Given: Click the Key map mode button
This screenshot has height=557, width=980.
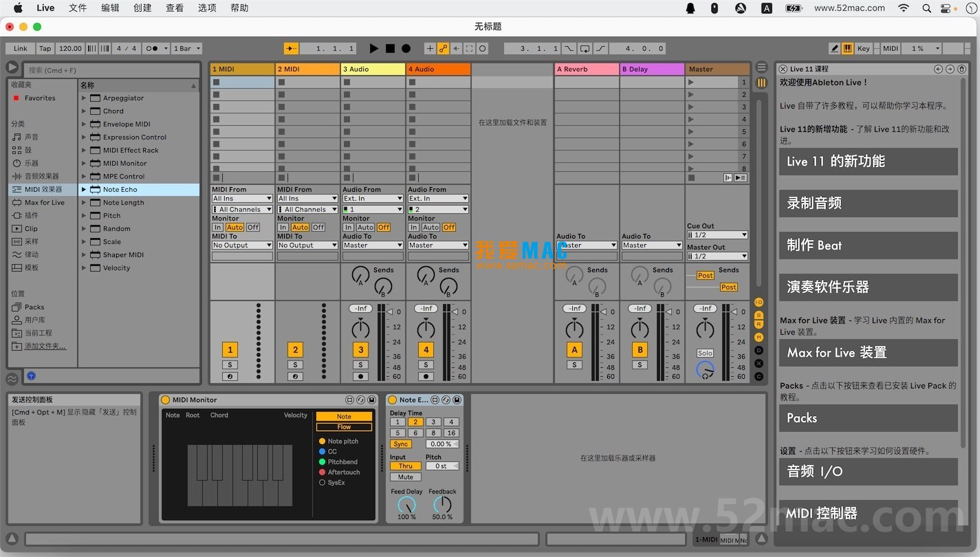Looking at the screenshot, I should (864, 48).
